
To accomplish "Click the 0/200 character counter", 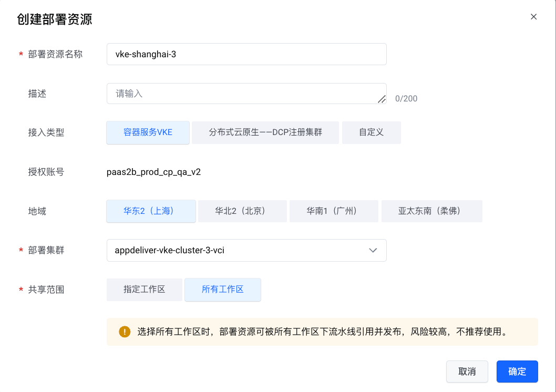I will [406, 99].
